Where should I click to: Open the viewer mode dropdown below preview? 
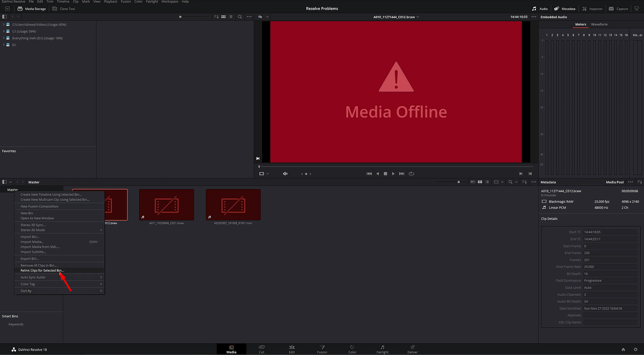264,173
